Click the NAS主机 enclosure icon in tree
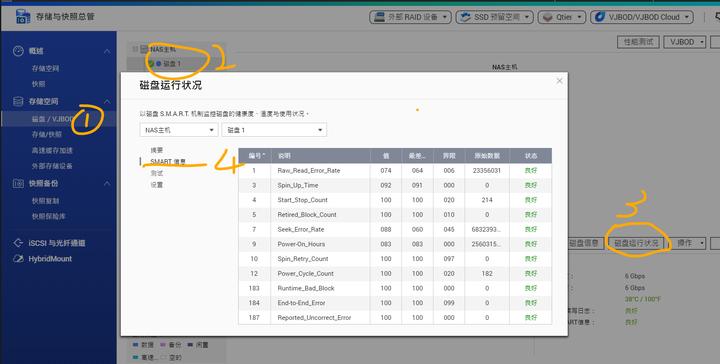This screenshot has width=720, height=364. (144, 49)
